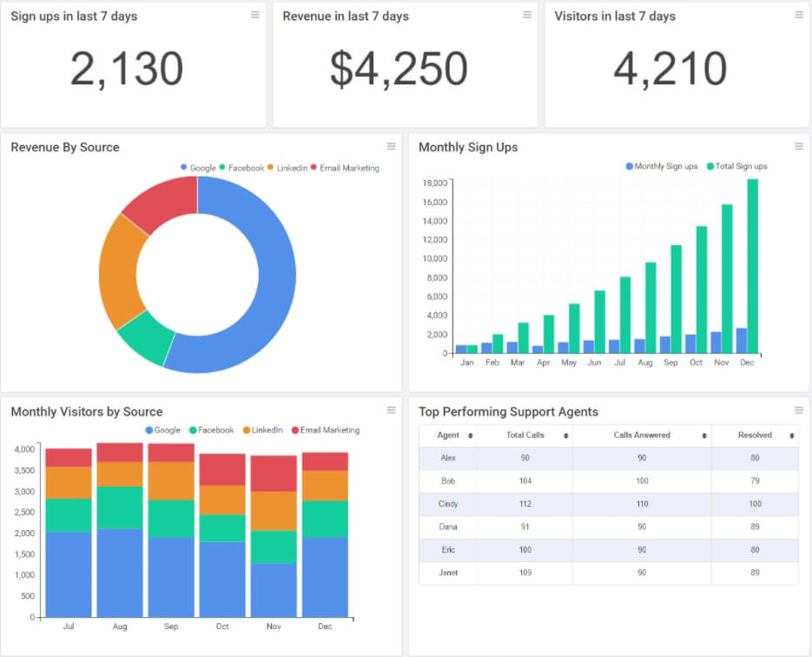The image size is (812, 657).
Task: Click Cindy's Calls Answered value 110
Action: pyautogui.click(x=642, y=504)
